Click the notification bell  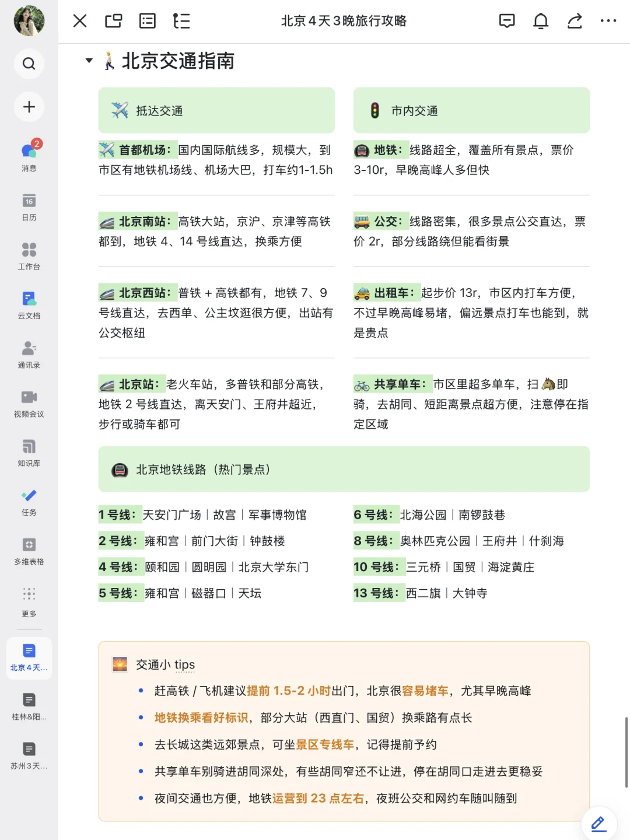541,21
